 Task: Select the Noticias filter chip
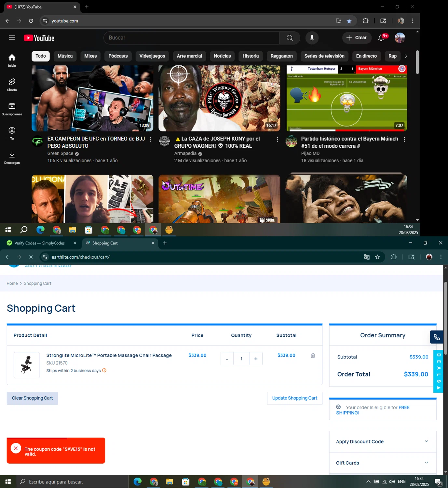[x=222, y=56]
